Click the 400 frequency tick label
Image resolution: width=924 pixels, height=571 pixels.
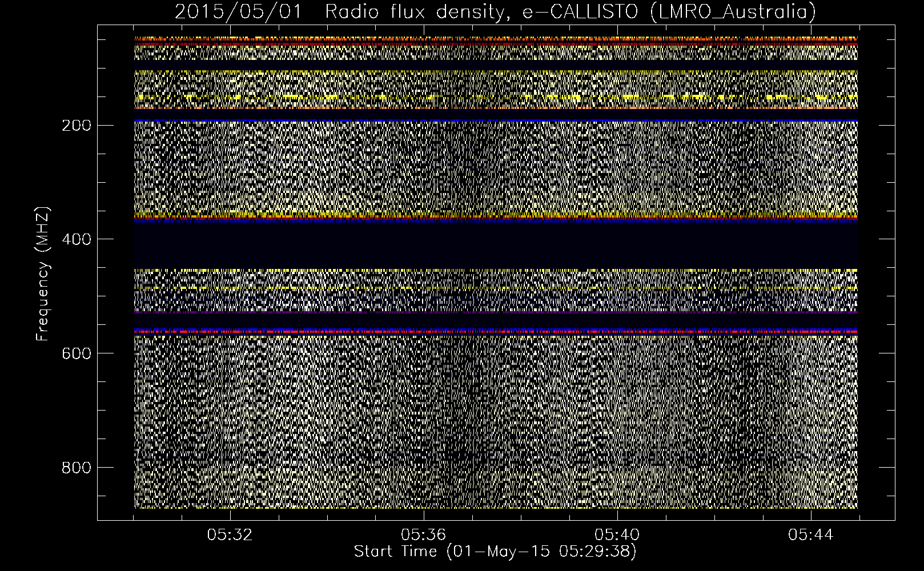[76, 239]
